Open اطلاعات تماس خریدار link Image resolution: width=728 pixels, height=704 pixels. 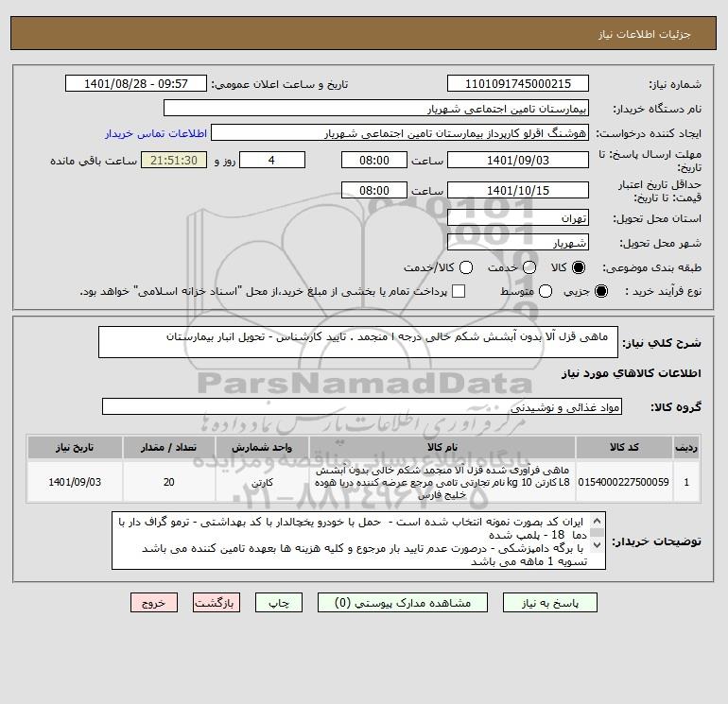point(156,133)
